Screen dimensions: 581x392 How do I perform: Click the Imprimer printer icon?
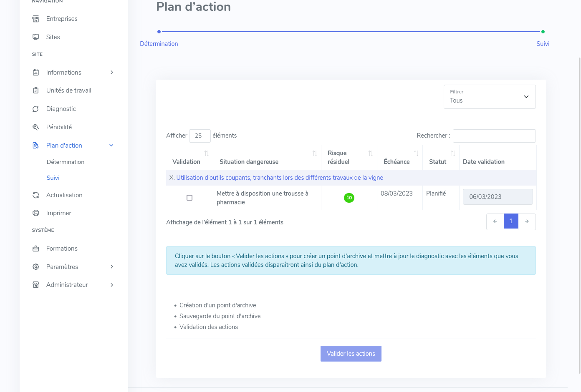[36, 213]
